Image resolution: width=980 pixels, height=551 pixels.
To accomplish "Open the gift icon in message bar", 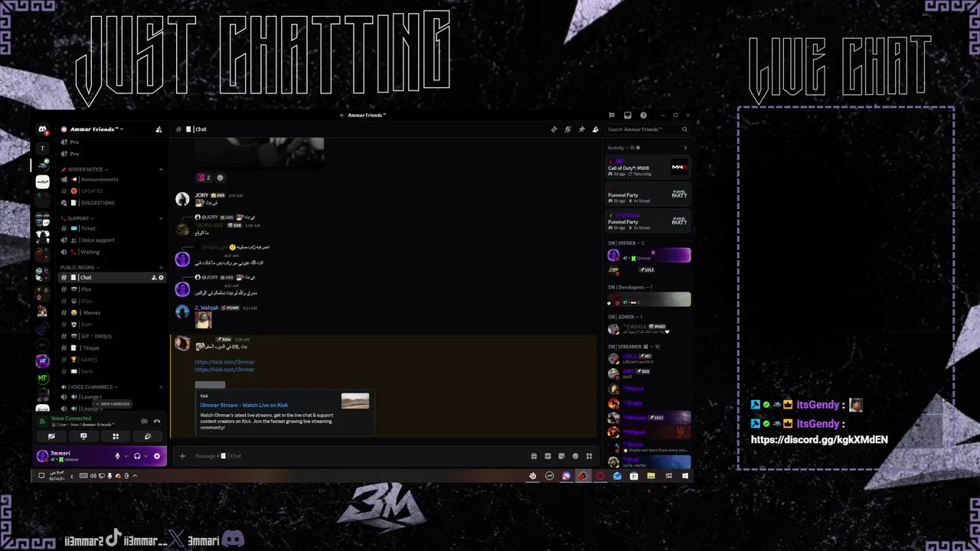I will click(534, 456).
